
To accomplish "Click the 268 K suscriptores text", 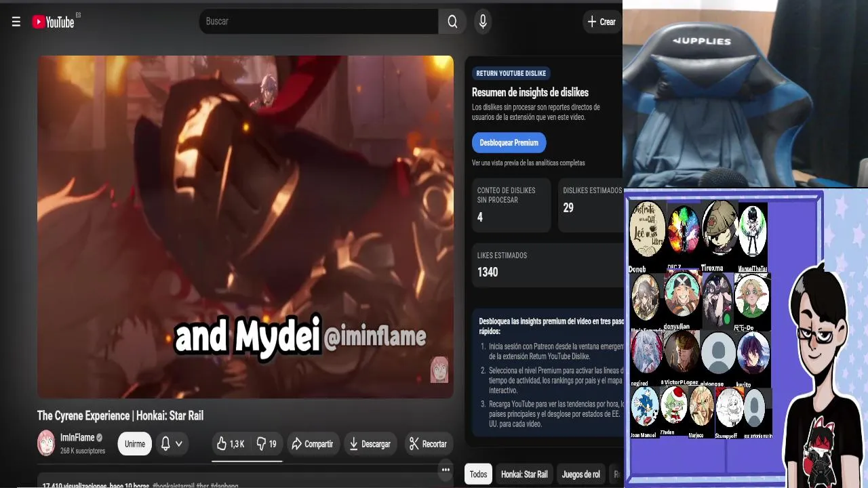I will tap(83, 451).
